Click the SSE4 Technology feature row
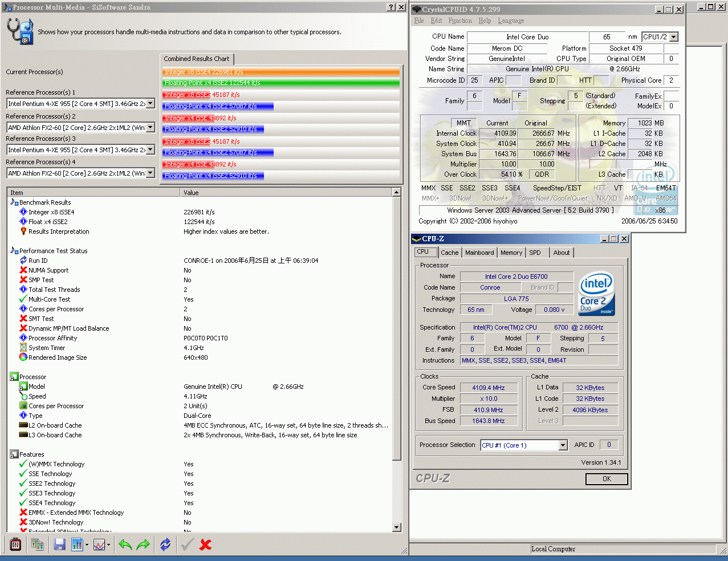The image size is (728, 561). 200,503
